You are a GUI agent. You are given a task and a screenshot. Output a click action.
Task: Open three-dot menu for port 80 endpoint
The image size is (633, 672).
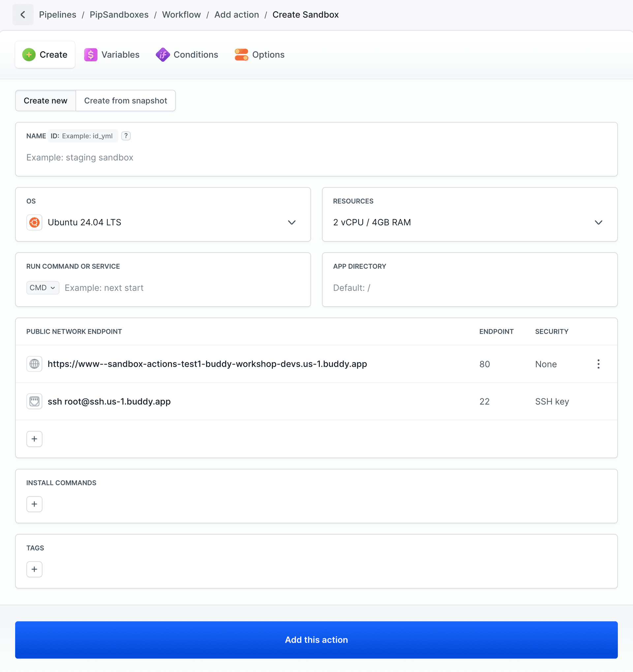tap(598, 364)
